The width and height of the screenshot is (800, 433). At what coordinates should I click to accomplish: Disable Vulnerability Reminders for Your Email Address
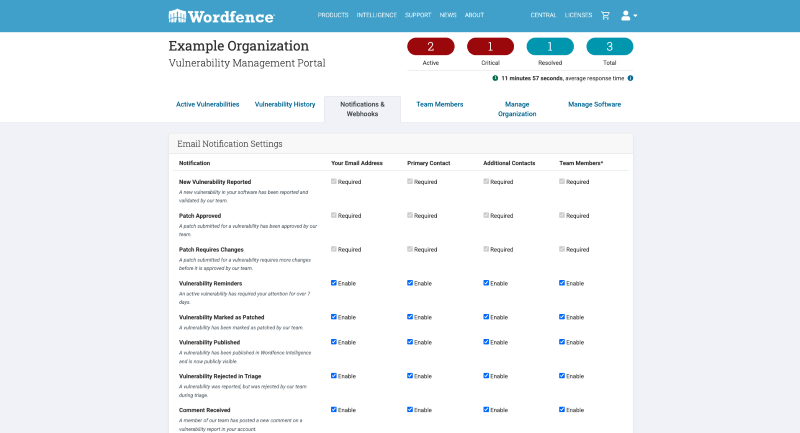[334, 283]
